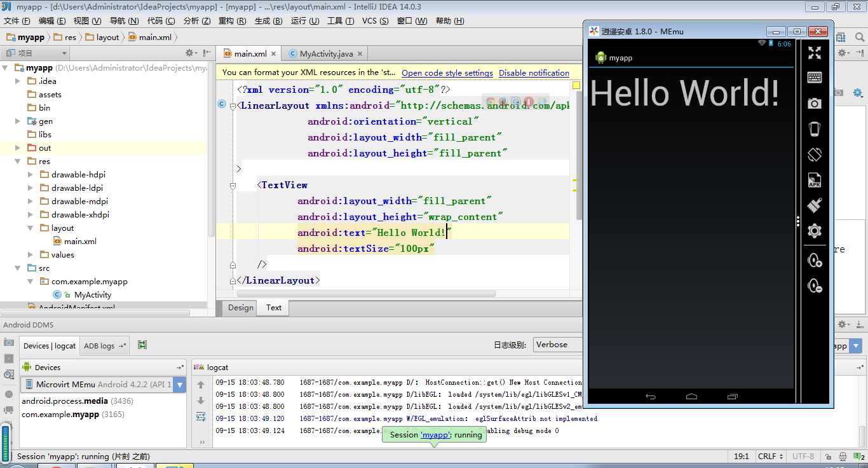Rotate the emulator screen
The width and height of the screenshot is (868, 468).
[x=814, y=155]
